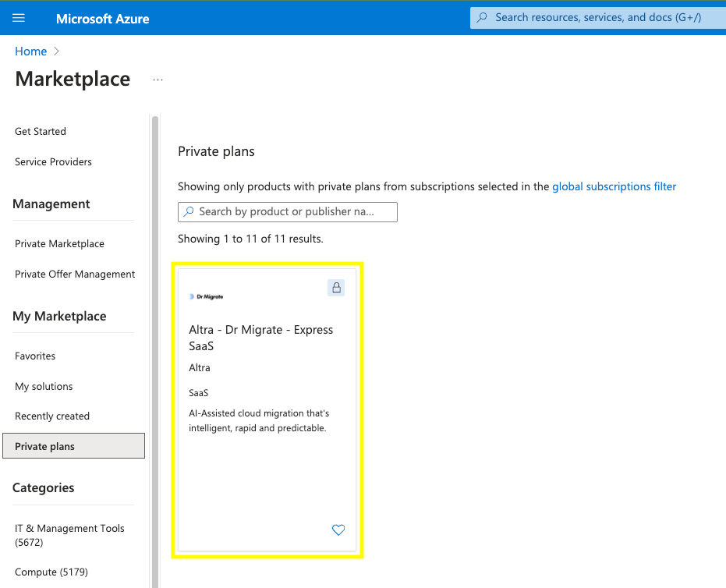The image size is (726, 588).
Task: Click the SaaS type label on card
Action: (x=199, y=393)
